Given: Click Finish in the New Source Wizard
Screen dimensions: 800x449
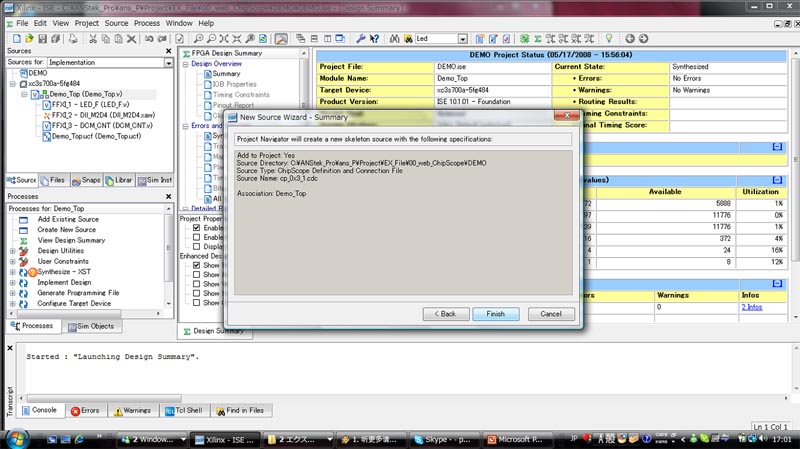Looking at the screenshot, I should (x=495, y=314).
